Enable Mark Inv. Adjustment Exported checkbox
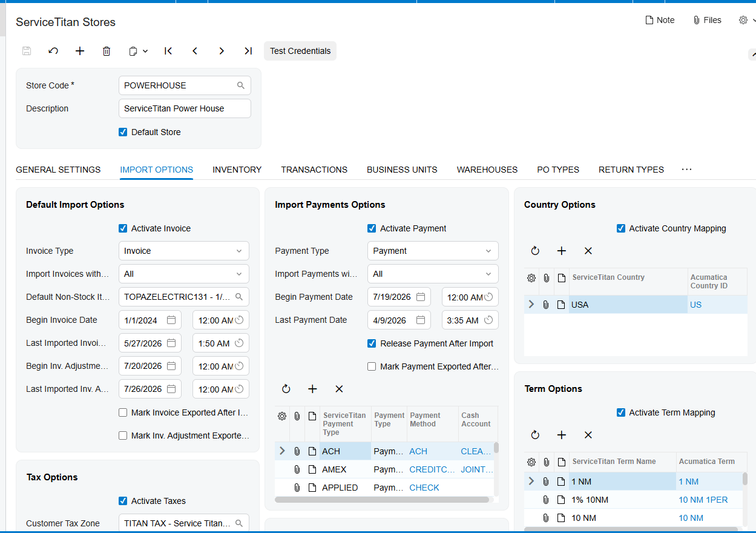756x533 pixels. [123, 435]
